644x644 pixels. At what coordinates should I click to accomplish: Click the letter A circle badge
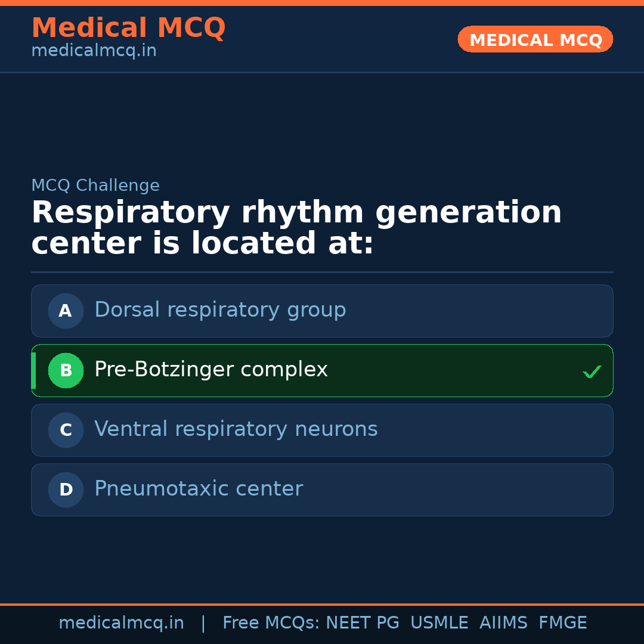click(66, 311)
